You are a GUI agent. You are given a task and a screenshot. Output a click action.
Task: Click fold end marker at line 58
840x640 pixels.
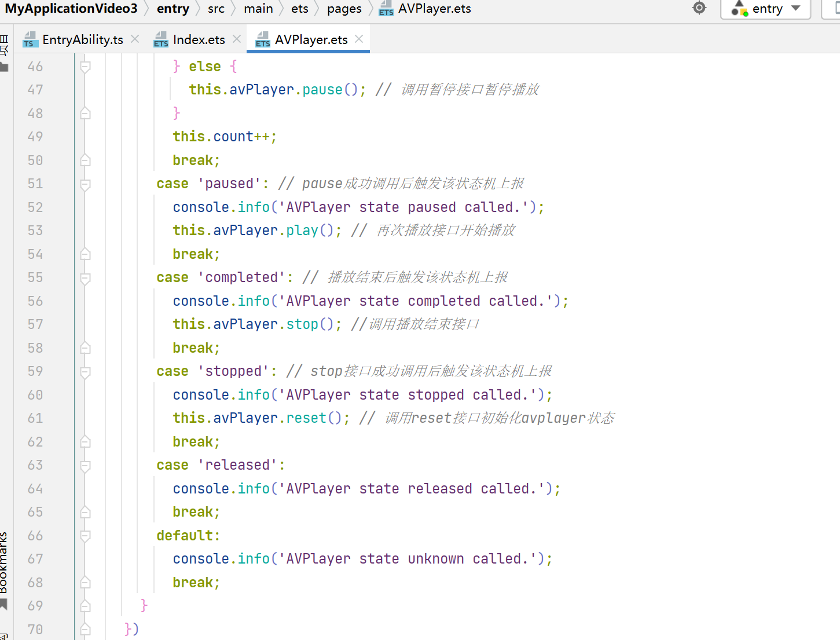85,348
